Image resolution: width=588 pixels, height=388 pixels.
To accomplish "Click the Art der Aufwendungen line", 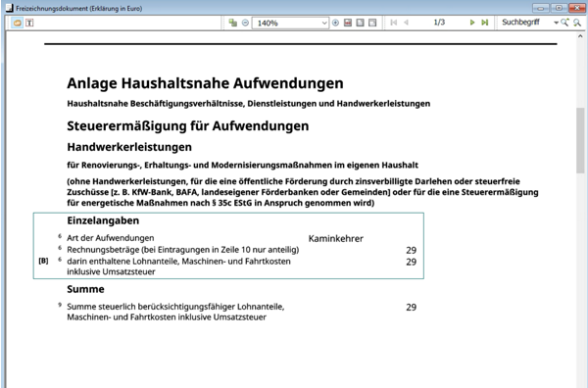I will (111, 238).
